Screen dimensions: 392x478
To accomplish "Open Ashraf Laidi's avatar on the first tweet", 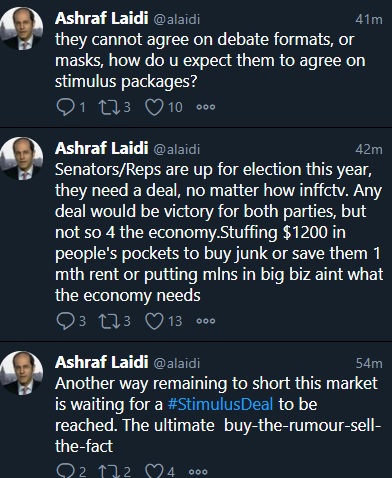I will click(x=22, y=28).
